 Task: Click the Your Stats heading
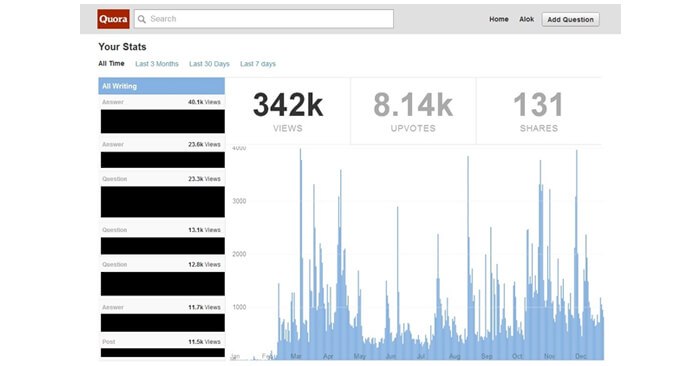(122, 46)
